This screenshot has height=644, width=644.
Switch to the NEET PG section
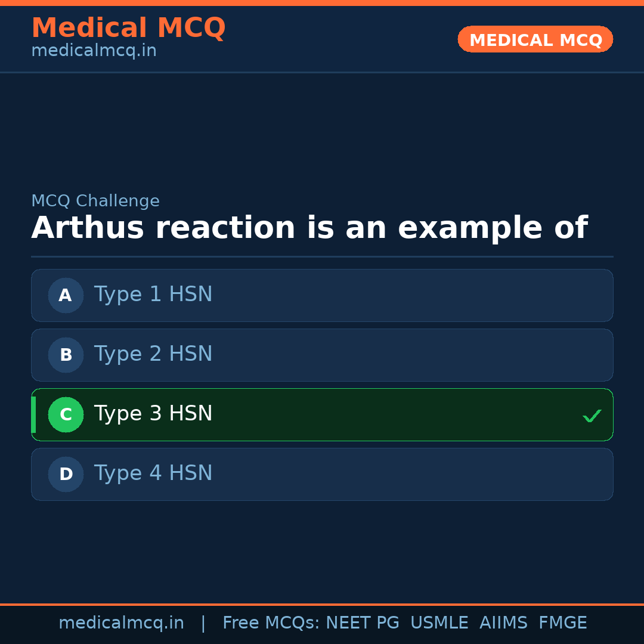362,623
